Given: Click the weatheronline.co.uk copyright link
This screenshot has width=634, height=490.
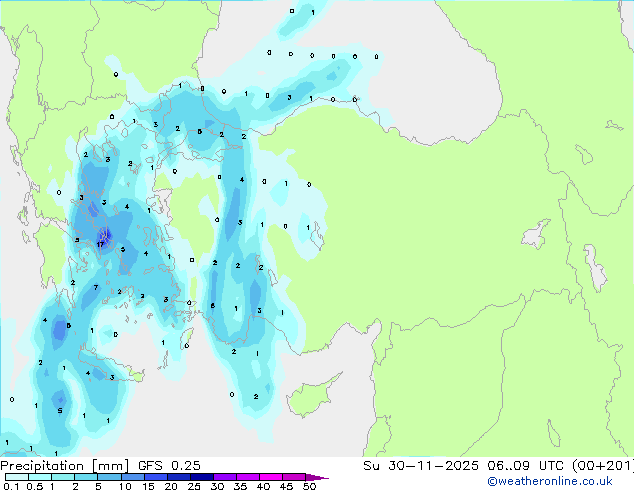Looking at the screenshot, I should [x=549, y=481].
